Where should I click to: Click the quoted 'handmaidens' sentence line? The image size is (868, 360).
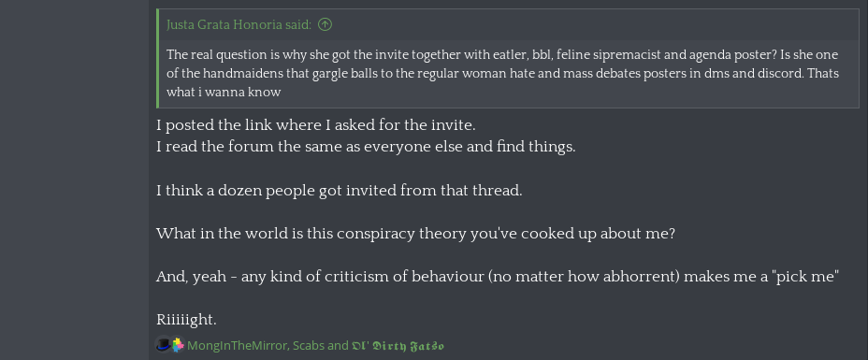coord(502,74)
